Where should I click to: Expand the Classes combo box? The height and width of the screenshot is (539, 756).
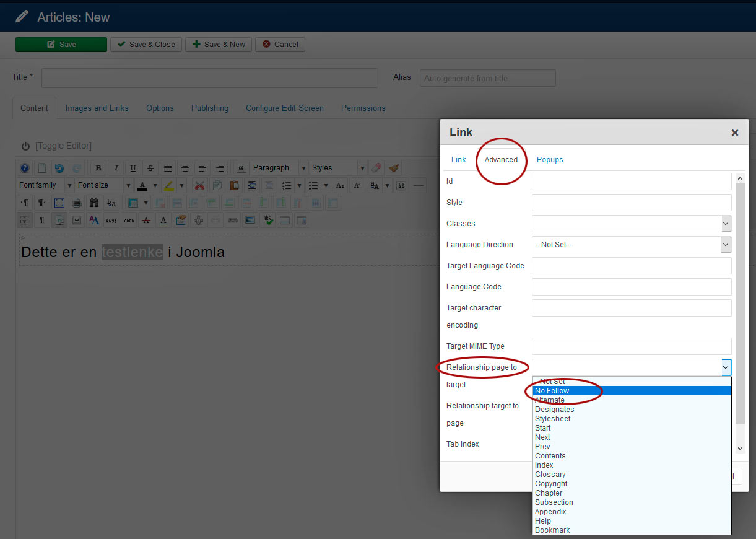pos(725,224)
